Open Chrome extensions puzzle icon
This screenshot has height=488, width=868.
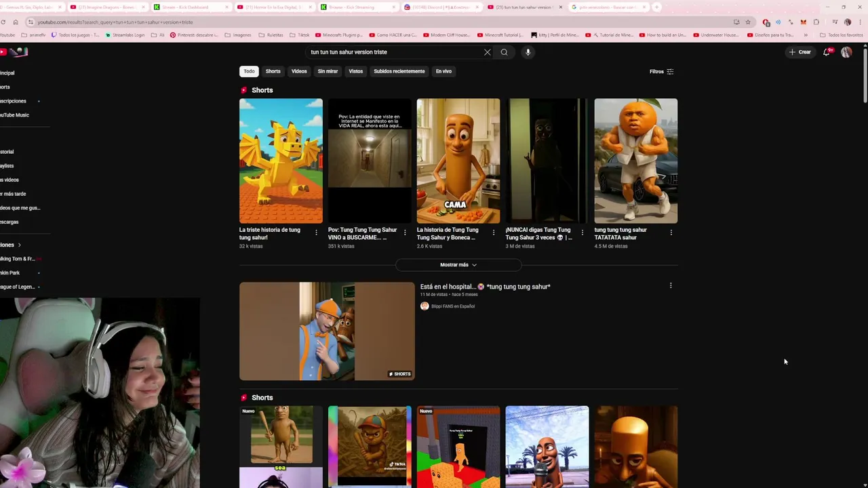[x=816, y=22]
